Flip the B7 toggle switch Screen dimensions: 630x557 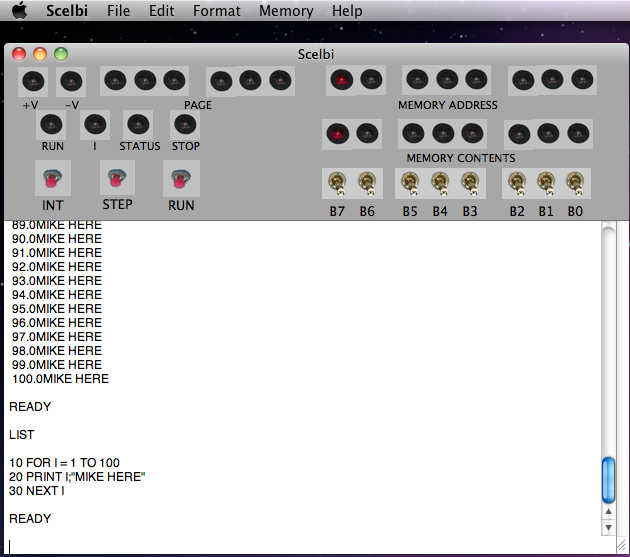337,183
